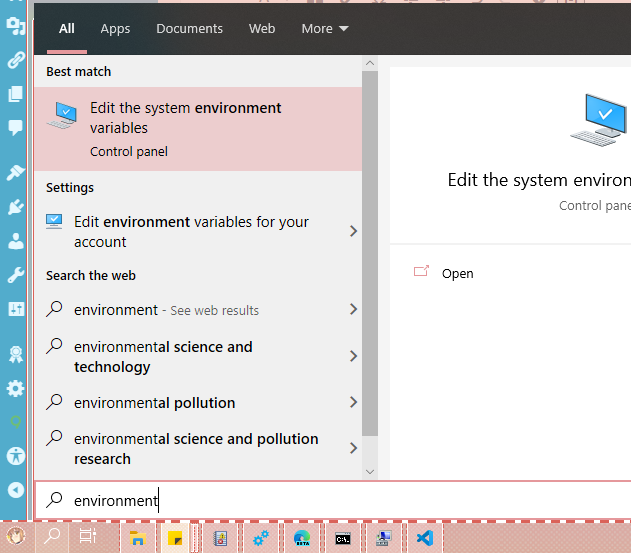Launch Visual Studio Code from the taskbar
The image size is (631, 553).
pos(425,538)
